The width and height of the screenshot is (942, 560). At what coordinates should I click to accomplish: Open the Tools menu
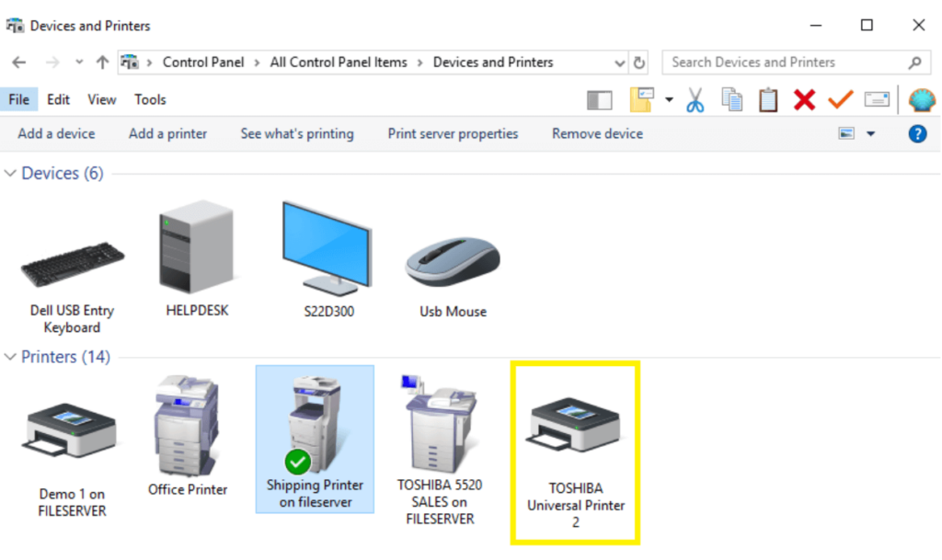coord(150,99)
